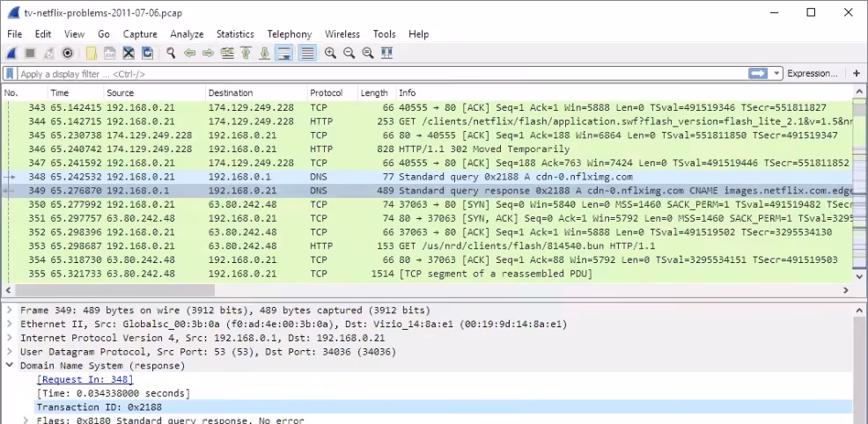Open the View menu
This screenshot has height=424, width=868.
click(74, 33)
